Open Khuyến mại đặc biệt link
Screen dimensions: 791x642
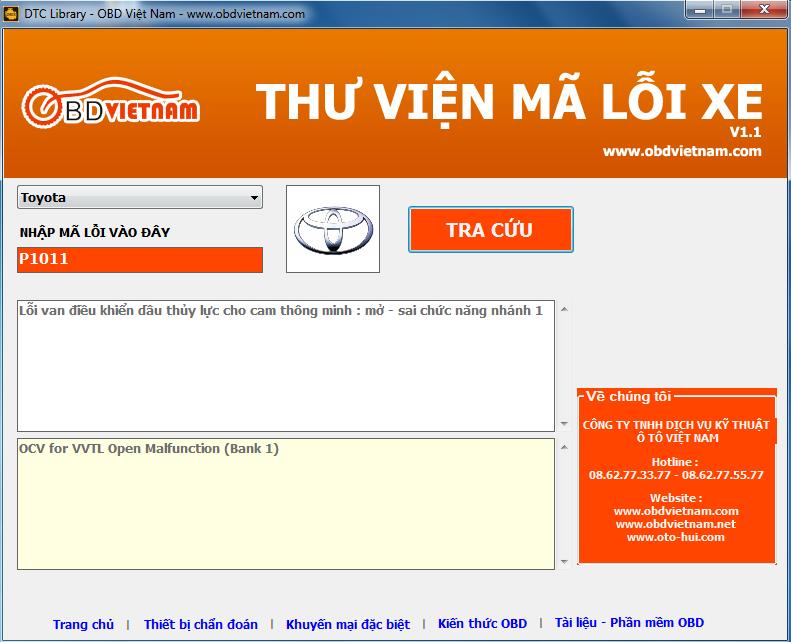click(348, 624)
